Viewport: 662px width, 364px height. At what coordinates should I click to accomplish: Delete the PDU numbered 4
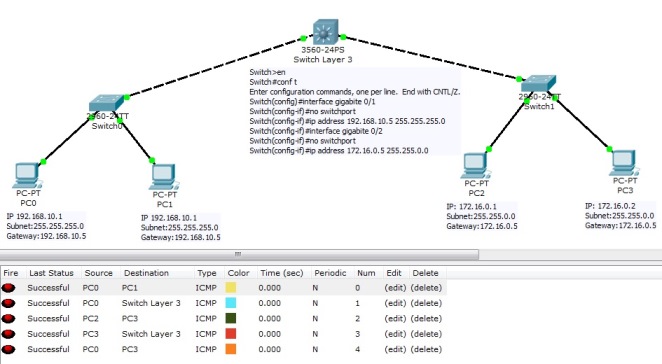point(426,350)
